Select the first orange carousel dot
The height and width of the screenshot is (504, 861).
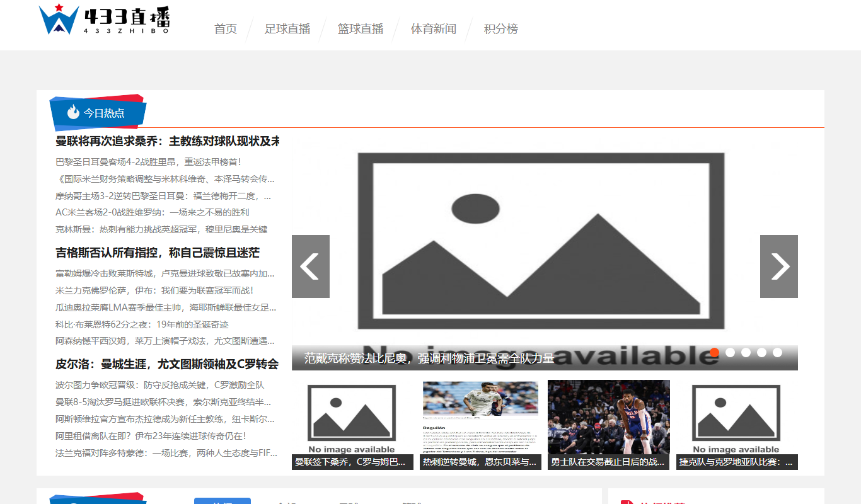[x=714, y=352]
